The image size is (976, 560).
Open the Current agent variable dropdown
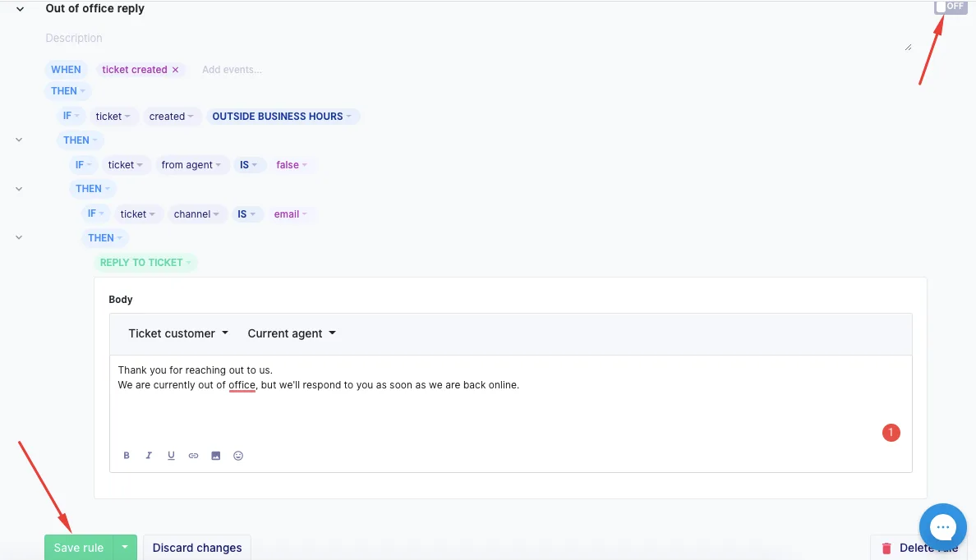pyautogui.click(x=292, y=333)
